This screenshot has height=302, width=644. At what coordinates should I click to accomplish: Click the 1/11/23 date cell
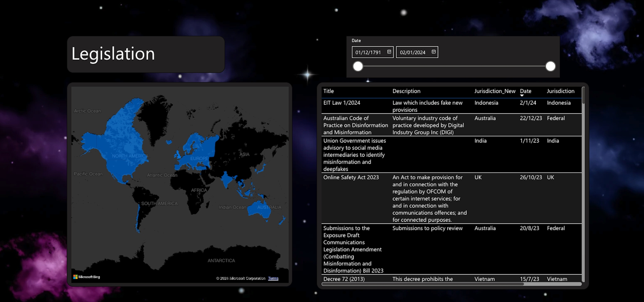(529, 141)
